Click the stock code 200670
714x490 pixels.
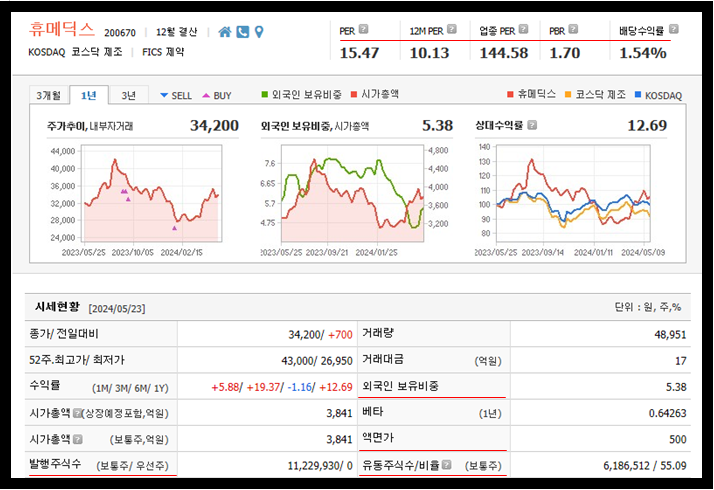point(120,33)
